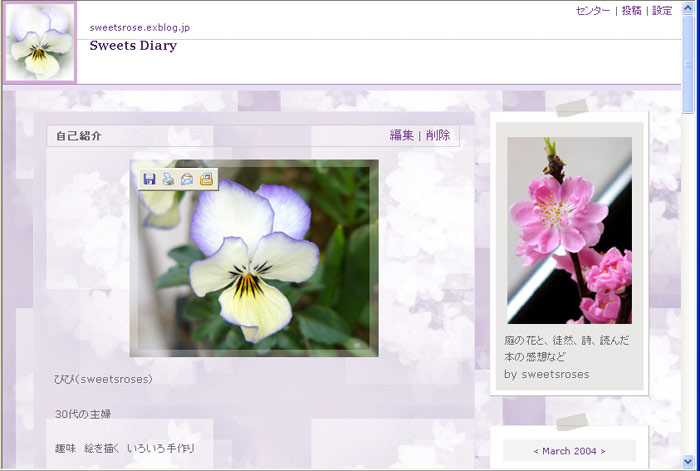Click the print image printer icon
This screenshot has height=471, width=700.
168,179
